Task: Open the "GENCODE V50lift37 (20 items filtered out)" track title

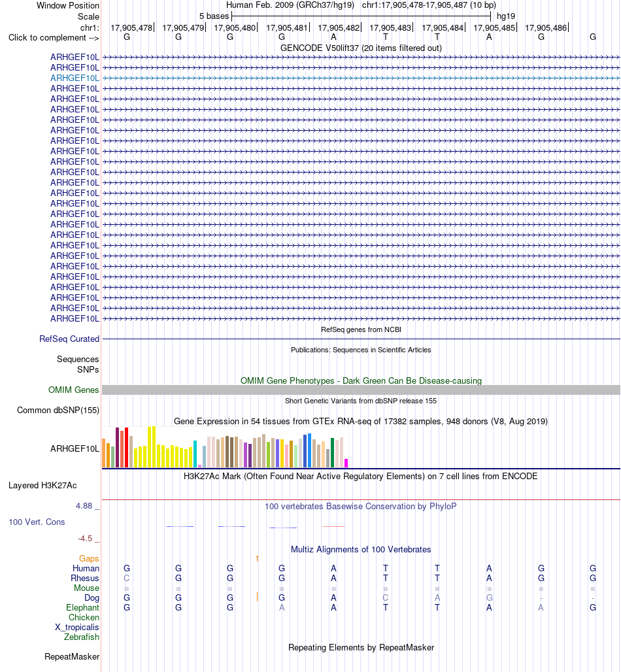Action: click(x=361, y=48)
